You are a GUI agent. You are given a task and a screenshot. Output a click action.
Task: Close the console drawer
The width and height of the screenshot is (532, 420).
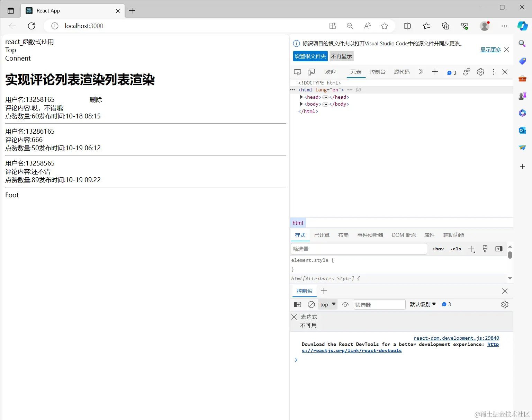click(505, 291)
